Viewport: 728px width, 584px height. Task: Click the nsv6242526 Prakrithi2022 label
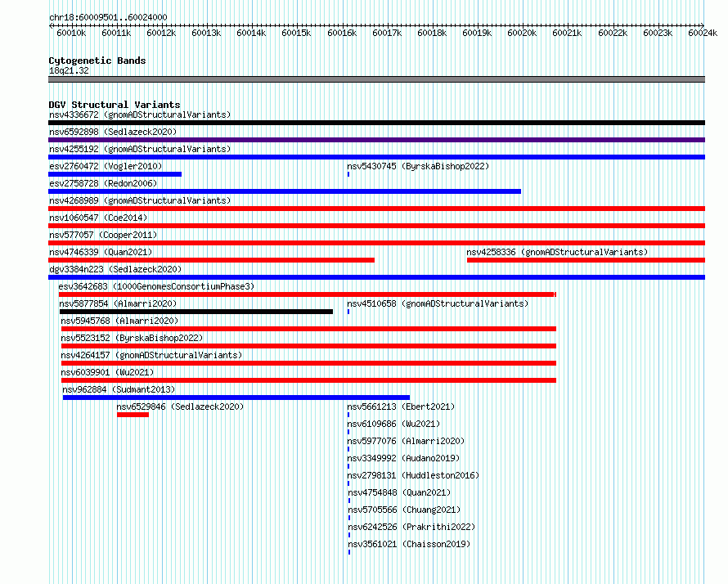click(411, 527)
